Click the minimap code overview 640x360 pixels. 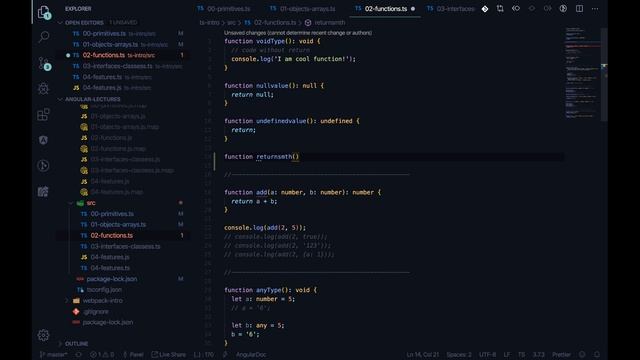pos(582,73)
